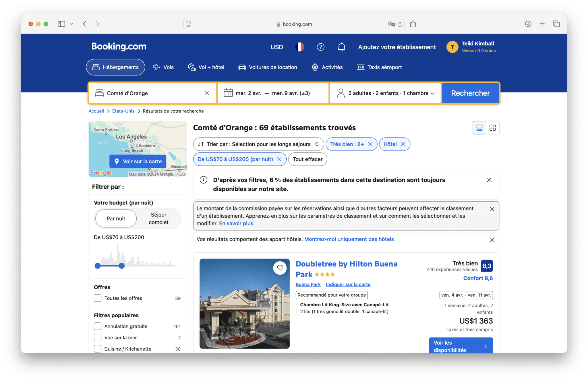Open the help question mark icon
Image resolution: width=588 pixels, height=381 pixels.
click(320, 47)
